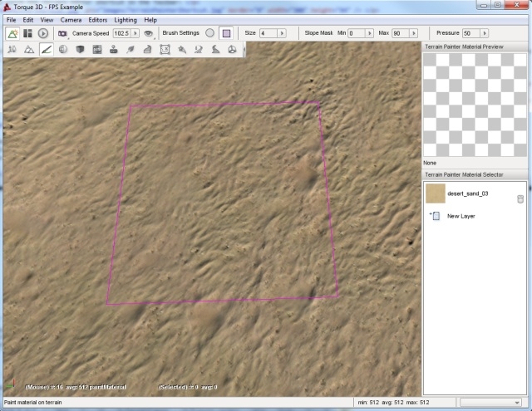Viewport: 532px width, 411px height.
Task: Expand the Camera Speed dropdown arrow
Action: [x=135, y=33]
